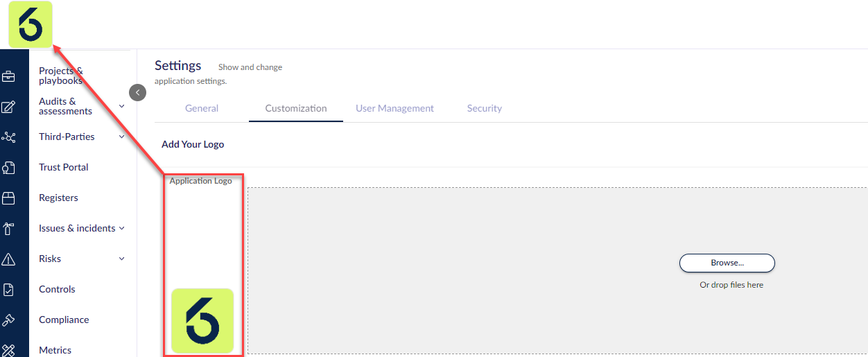The height and width of the screenshot is (357, 868).
Task: Open the gavel Compliance sidebar icon
Action: tap(8, 320)
